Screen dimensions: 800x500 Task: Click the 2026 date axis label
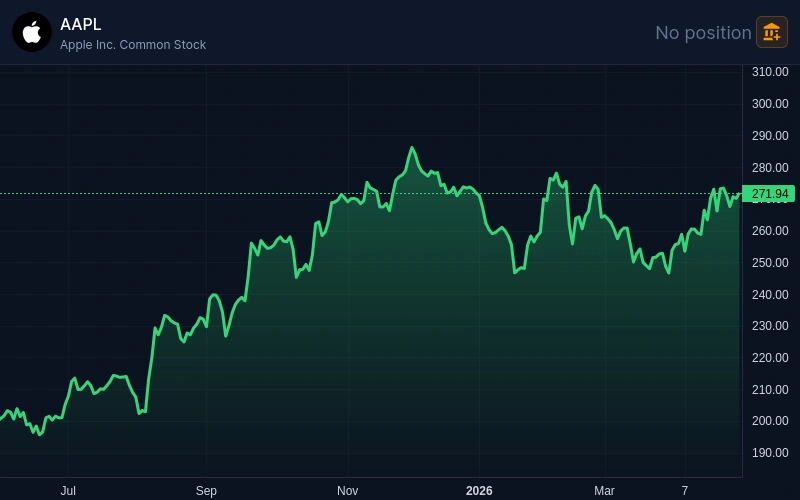pos(479,491)
